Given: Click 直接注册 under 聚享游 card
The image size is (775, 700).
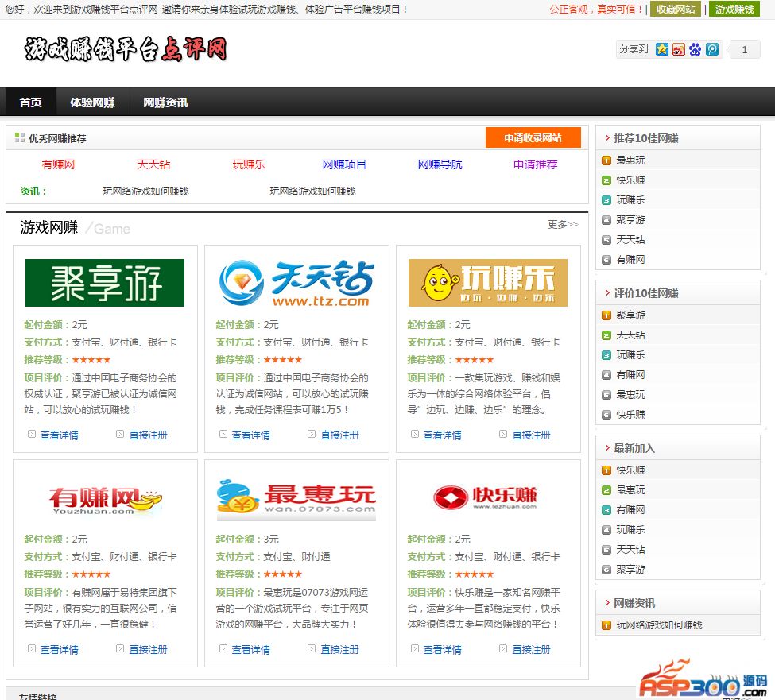Looking at the screenshot, I should coord(148,435).
